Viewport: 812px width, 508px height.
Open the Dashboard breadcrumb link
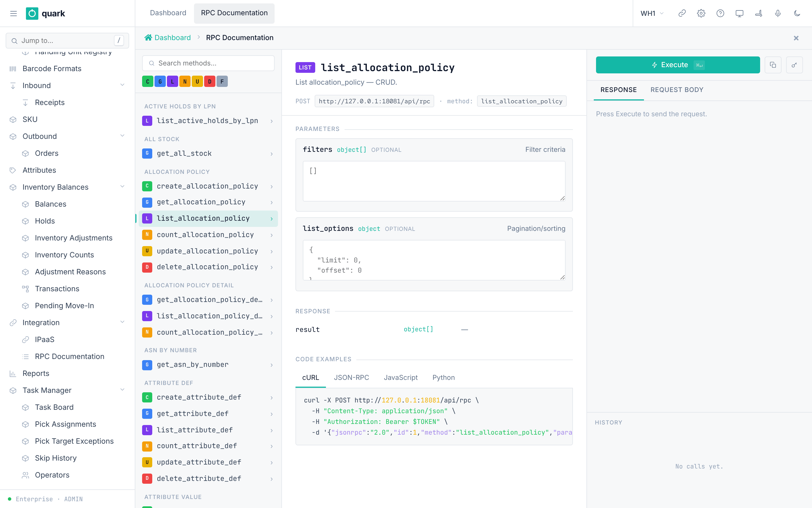173,38
